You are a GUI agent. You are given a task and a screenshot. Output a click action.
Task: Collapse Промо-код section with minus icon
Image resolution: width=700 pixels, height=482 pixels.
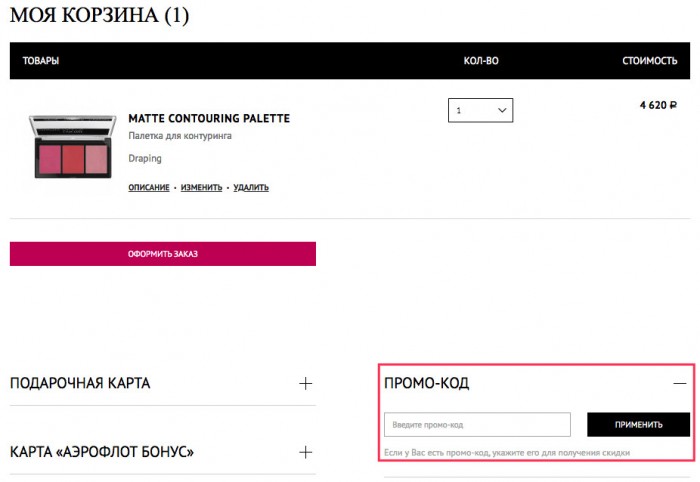tap(680, 383)
